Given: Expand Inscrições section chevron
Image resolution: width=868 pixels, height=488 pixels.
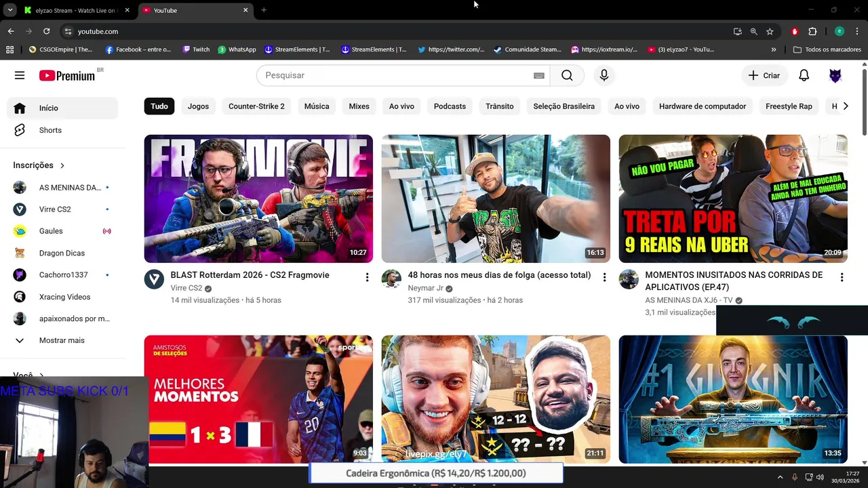Looking at the screenshot, I should tap(62, 165).
